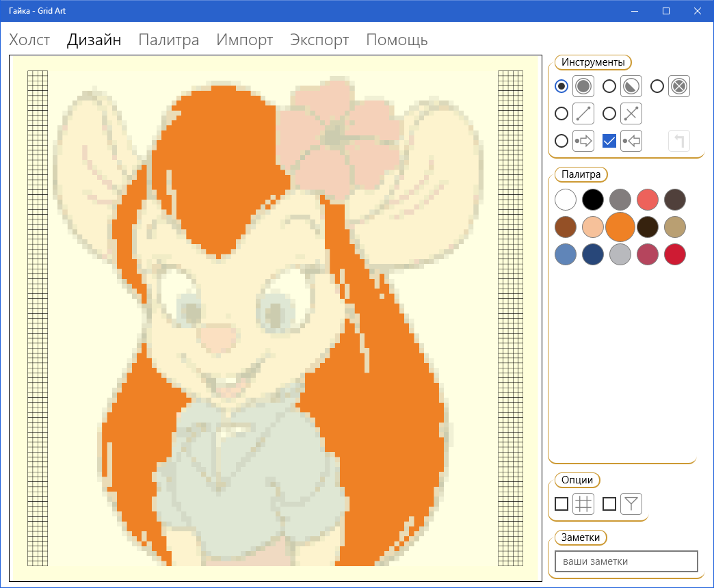
Task: Close the Grid Art window
Action: (x=697, y=11)
